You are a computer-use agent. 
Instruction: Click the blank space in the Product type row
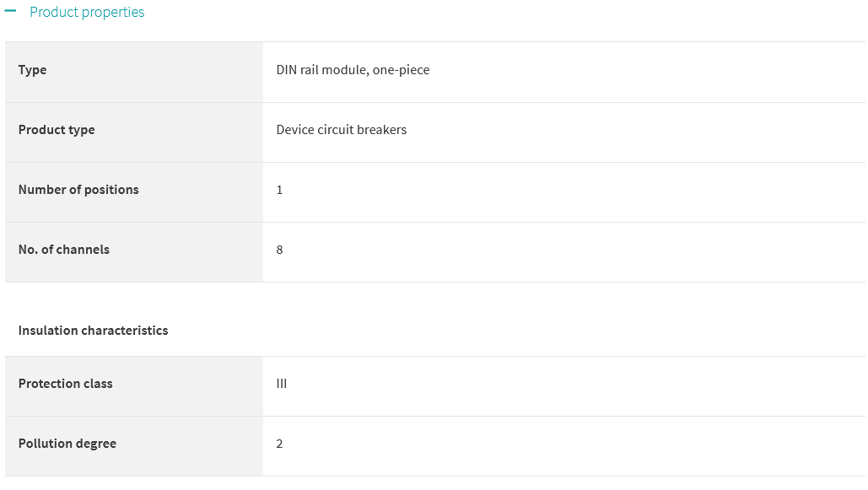click(x=635, y=132)
